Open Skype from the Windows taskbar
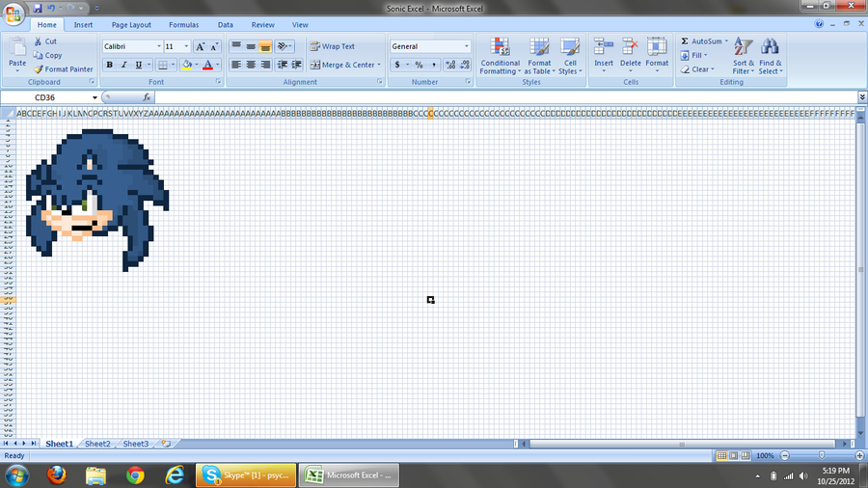The height and width of the screenshot is (488, 868). point(246,475)
